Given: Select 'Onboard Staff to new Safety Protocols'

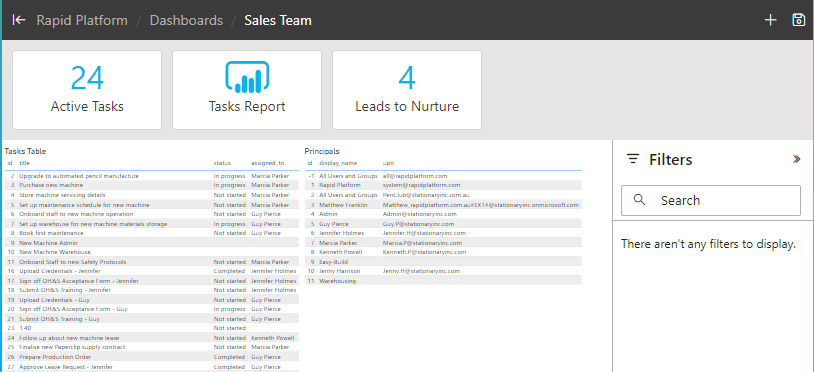Looking at the screenshot, I should 152,262.
